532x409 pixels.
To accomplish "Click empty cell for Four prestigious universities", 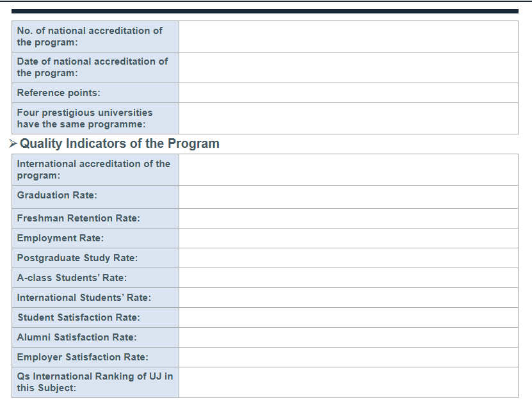I will [348, 118].
